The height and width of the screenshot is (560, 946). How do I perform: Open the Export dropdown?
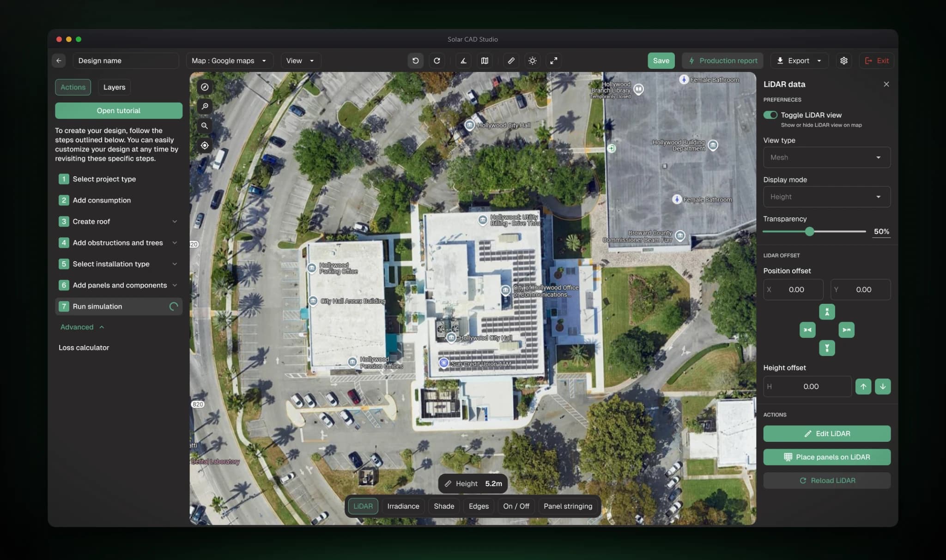[x=799, y=60]
